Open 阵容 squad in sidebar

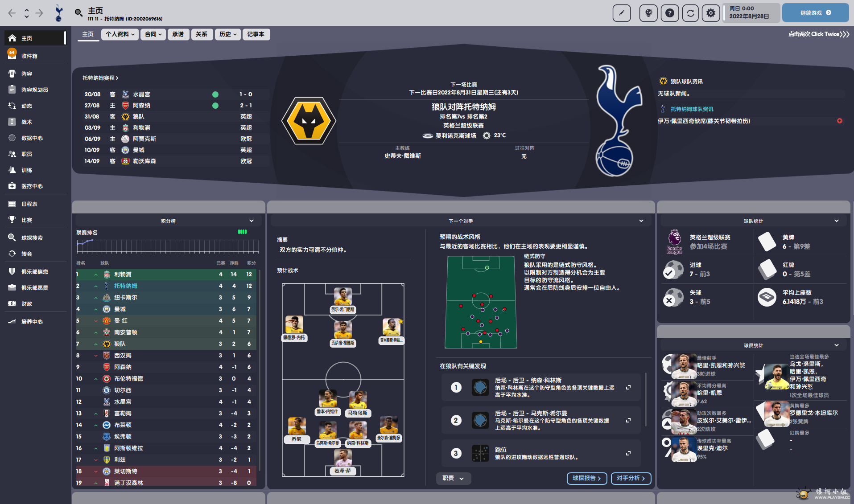[36, 74]
